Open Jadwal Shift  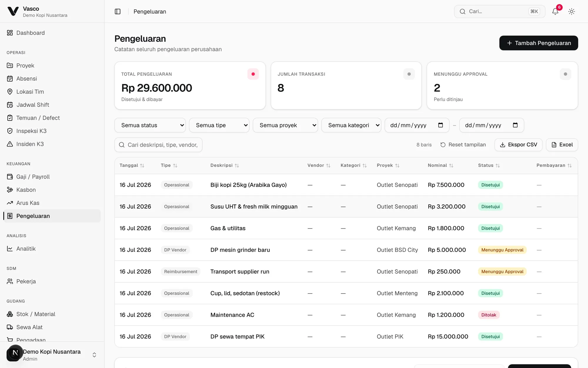point(52,105)
